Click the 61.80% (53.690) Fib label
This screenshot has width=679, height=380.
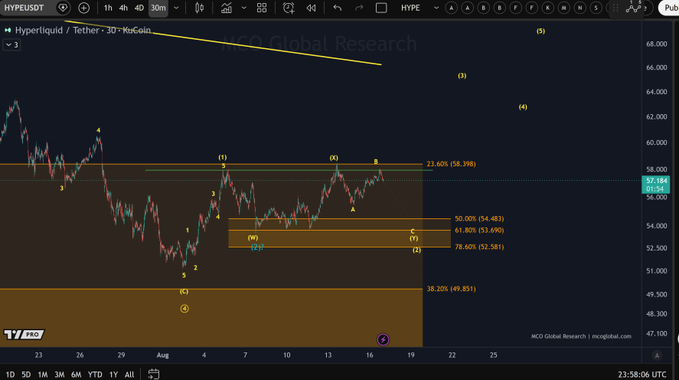(x=479, y=230)
